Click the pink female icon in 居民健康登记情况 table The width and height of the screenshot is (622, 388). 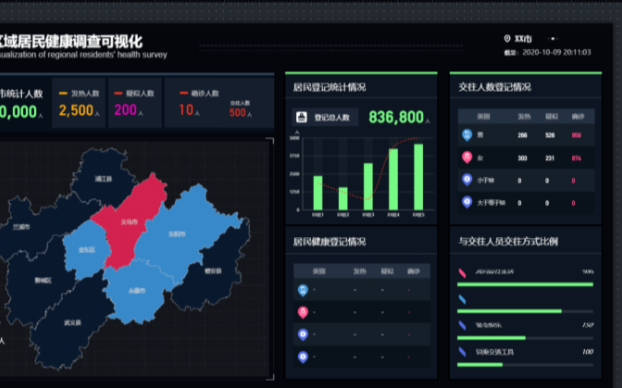click(x=303, y=312)
